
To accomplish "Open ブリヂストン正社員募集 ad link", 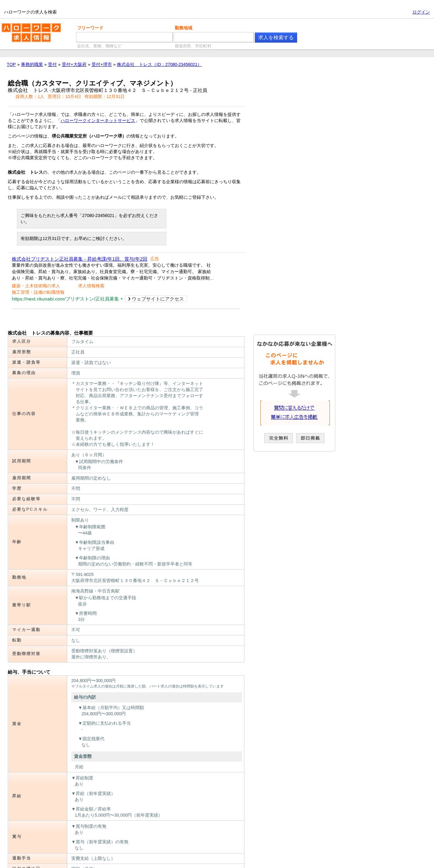I will pyautogui.click(x=79, y=259).
